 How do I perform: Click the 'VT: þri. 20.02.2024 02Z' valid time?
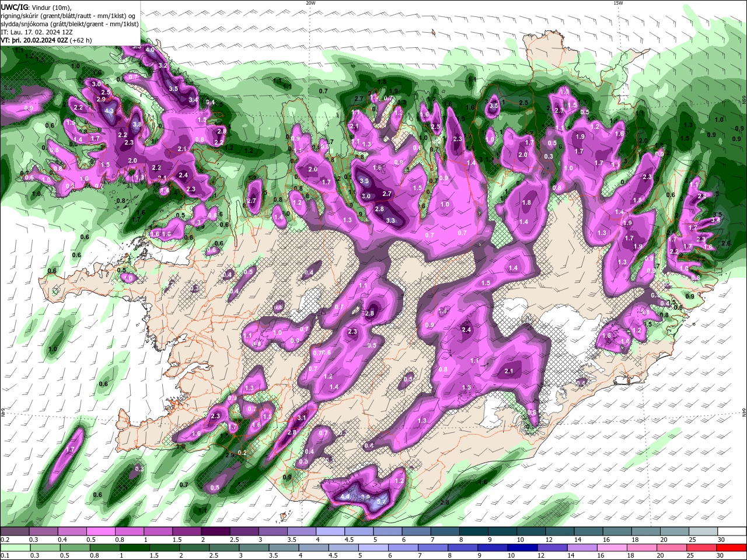pos(34,40)
